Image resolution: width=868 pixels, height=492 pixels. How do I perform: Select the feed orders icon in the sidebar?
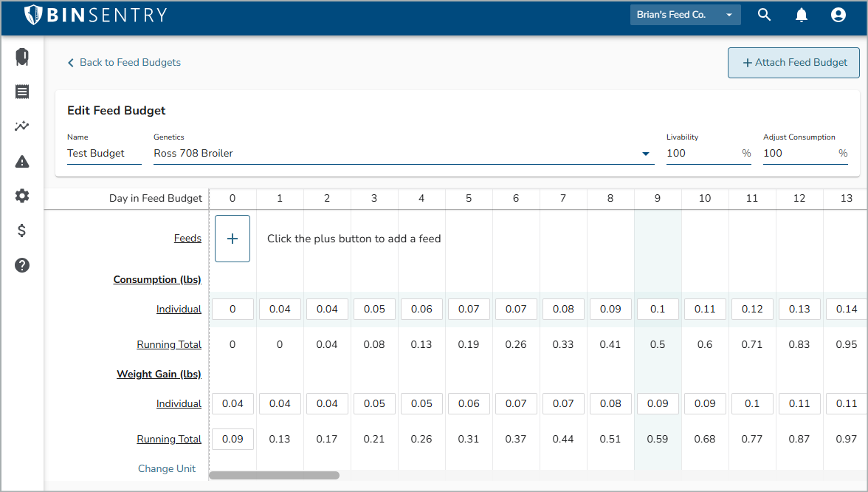coord(21,92)
